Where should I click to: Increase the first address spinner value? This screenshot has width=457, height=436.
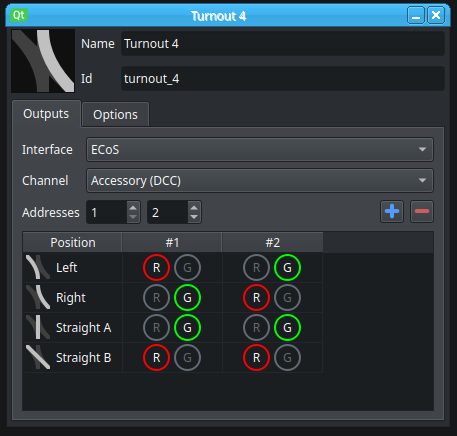pos(133,208)
